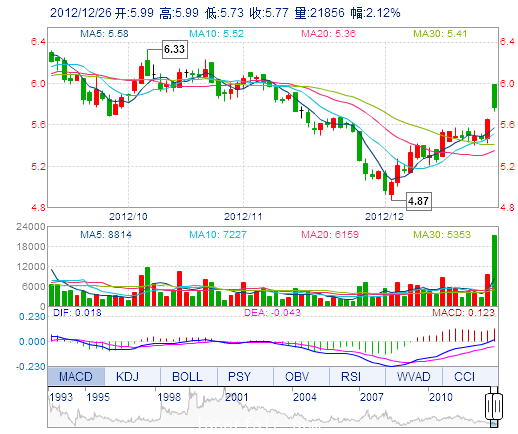Click the MACD: 0.123 value label
Image resolution: width=518 pixels, height=434 pixels.
(x=464, y=313)
